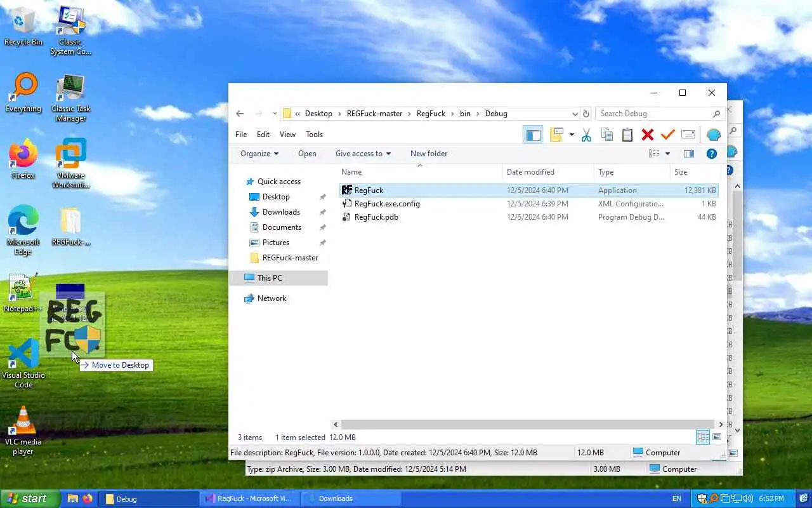The height and width of the screenshot is (508, 812).
Task: Click the horizontal scrollbar right arrow
Action: point(721,424)
